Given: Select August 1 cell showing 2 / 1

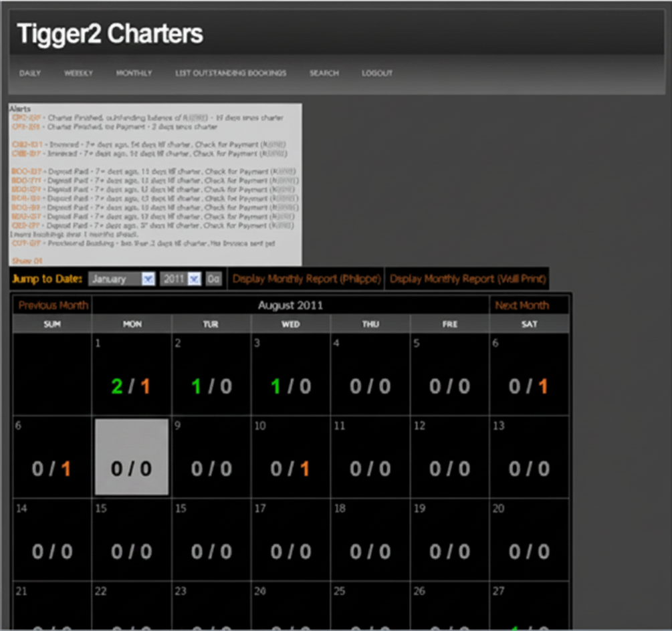Looking at the screenshot, I should [132, 374].
